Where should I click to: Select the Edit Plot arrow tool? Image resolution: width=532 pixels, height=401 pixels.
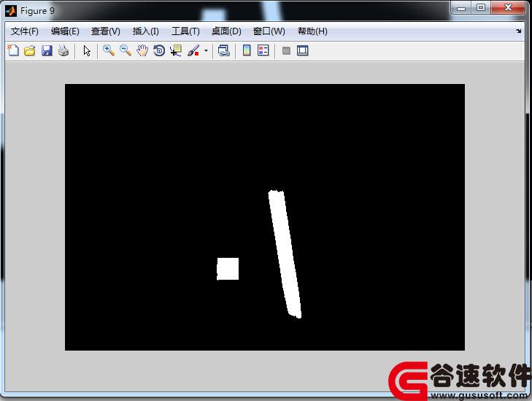point(87,50)
